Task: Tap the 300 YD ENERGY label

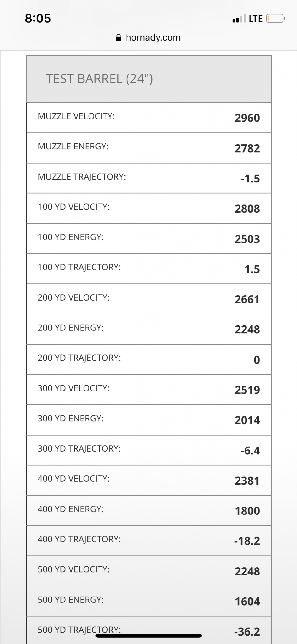Action: [x=70, y=418]
